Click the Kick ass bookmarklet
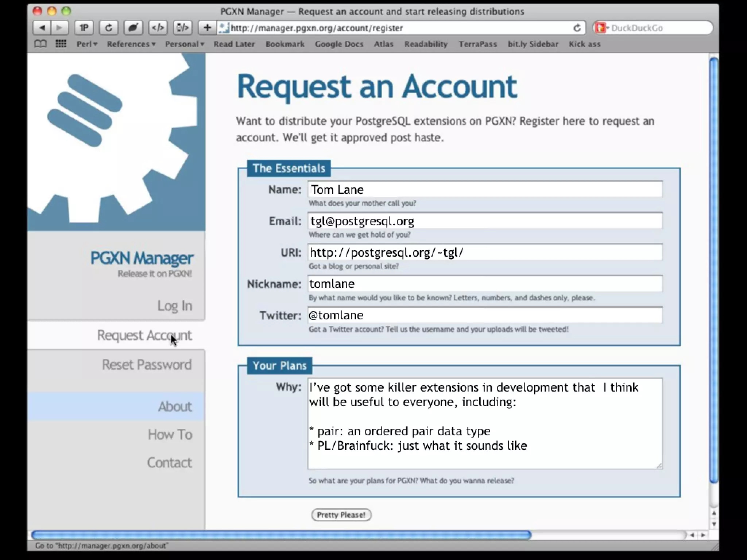Screen dimensions: 747x560 coord(584,44)
